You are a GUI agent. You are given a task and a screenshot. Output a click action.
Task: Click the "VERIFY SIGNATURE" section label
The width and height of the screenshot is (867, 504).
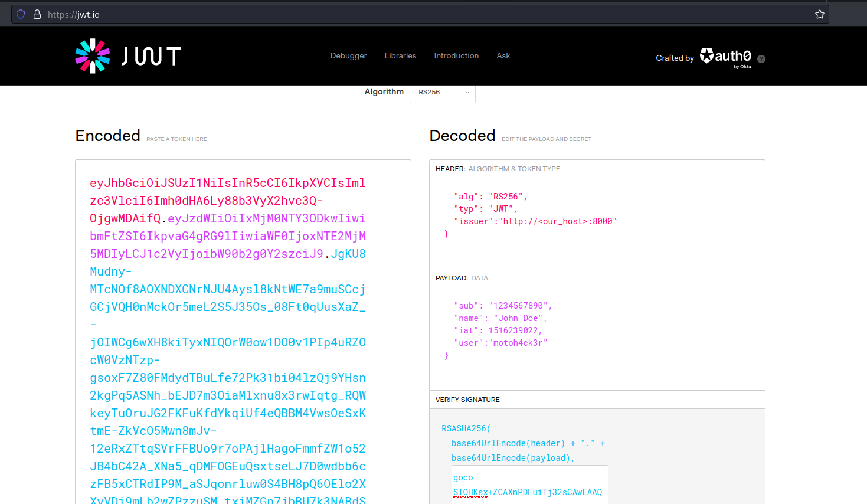(x=467, y=400)
